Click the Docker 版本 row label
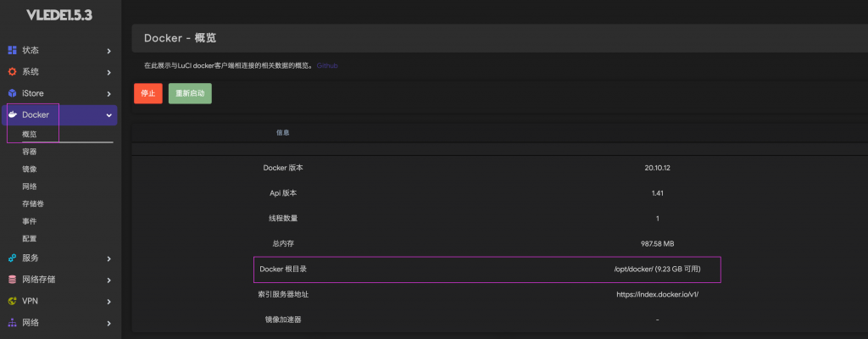The height and width of the screenshot is (339, 868). pyautogui.click(x=283, y=168)
